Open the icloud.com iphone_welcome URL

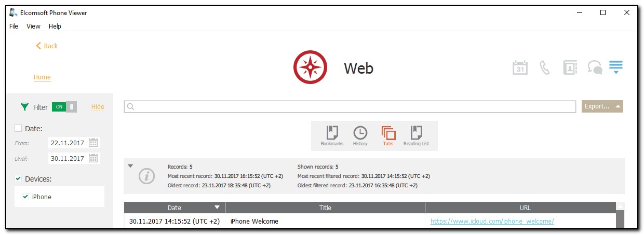click(492, 222)
